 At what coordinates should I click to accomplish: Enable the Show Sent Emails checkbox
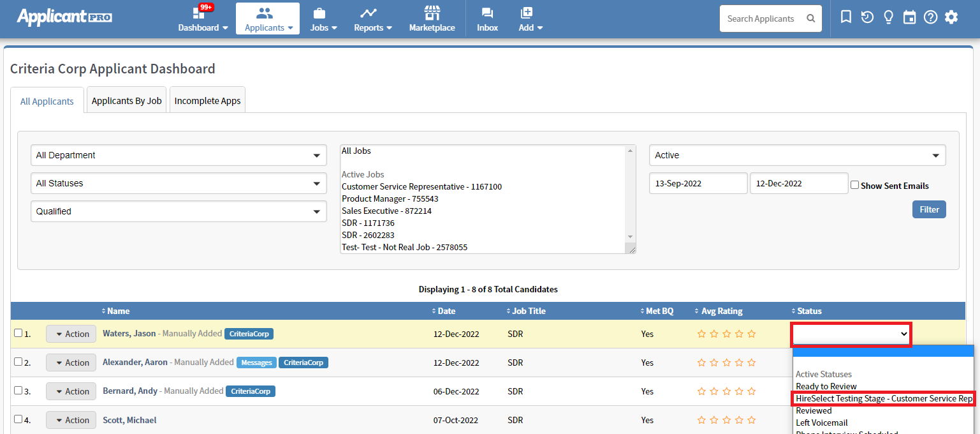[855, 185]
